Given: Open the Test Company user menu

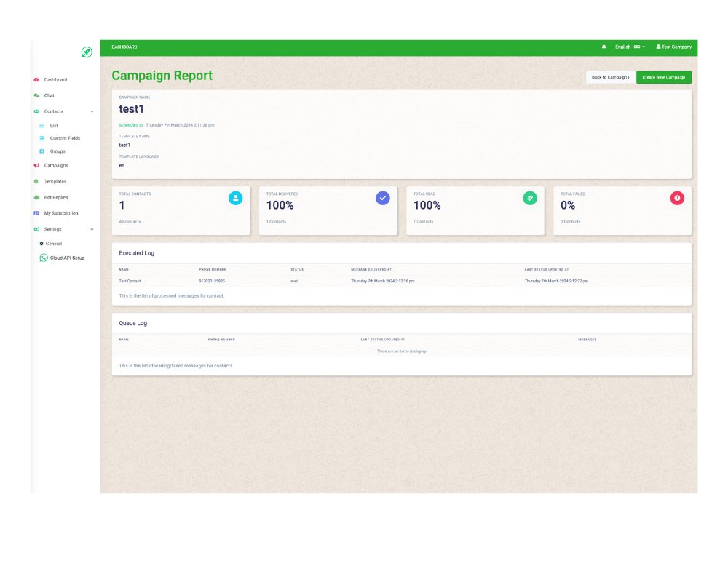Looking at the screenshot, I should coord(673,47).
